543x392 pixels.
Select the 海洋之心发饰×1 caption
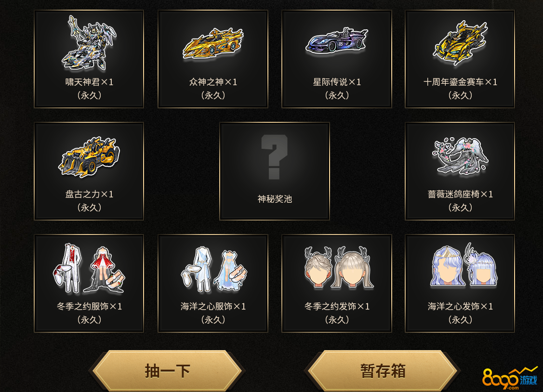coord(460,306)
